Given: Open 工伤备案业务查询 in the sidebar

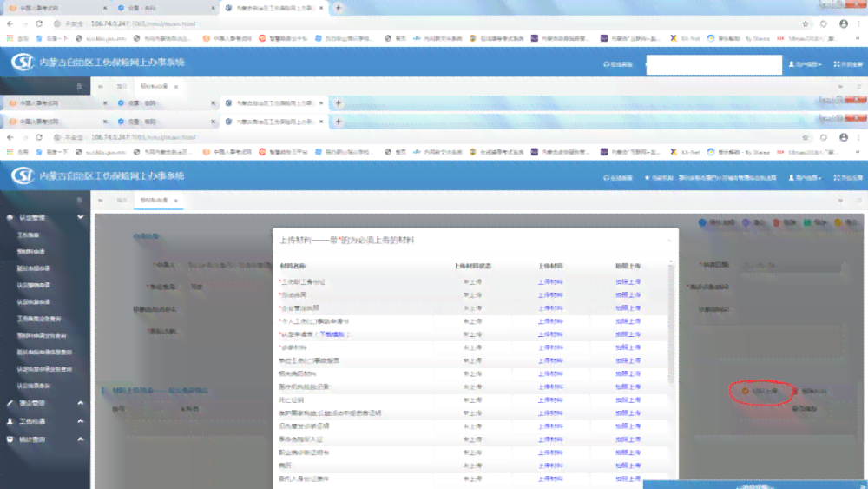Looking at the screenshot, I should pyautogui.click(x=39, y=319).
